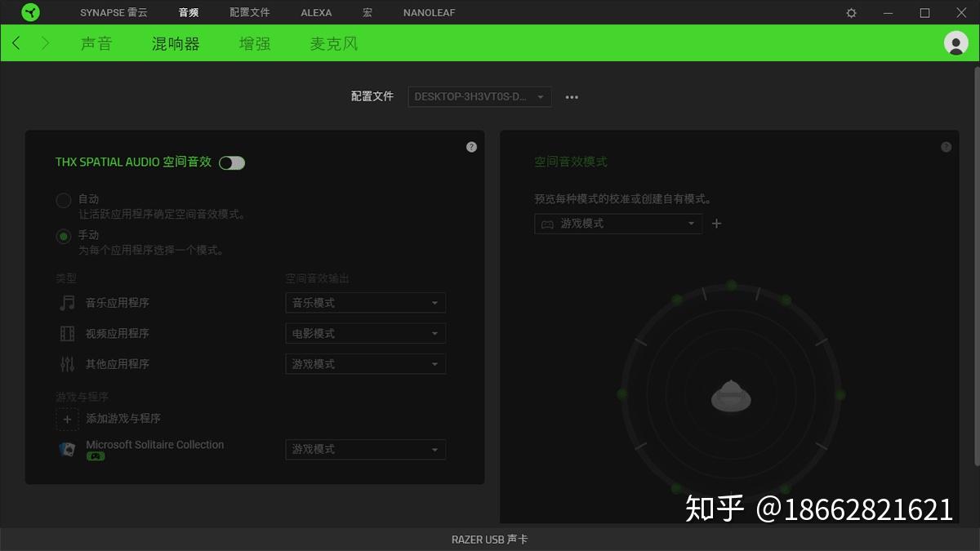The height and width of the screenshot is (551, 980).
Task: Switch to 麦克风 tab
Action: [334, 43]
